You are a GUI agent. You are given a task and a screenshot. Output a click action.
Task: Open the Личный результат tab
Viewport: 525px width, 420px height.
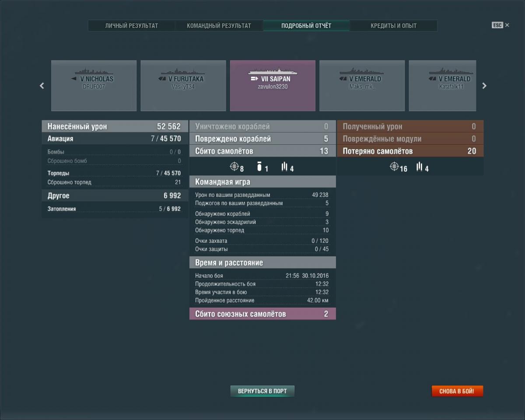click(x=131, y=26)
